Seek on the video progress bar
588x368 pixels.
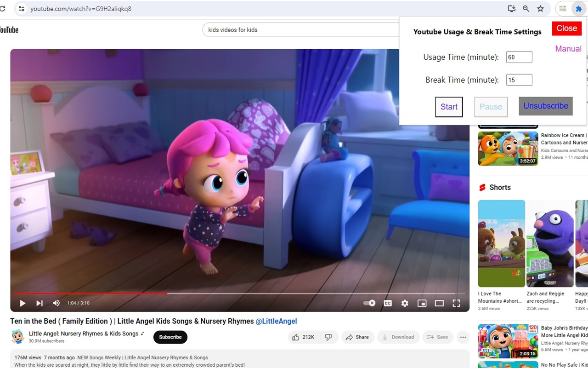click(x=239, y=293)
